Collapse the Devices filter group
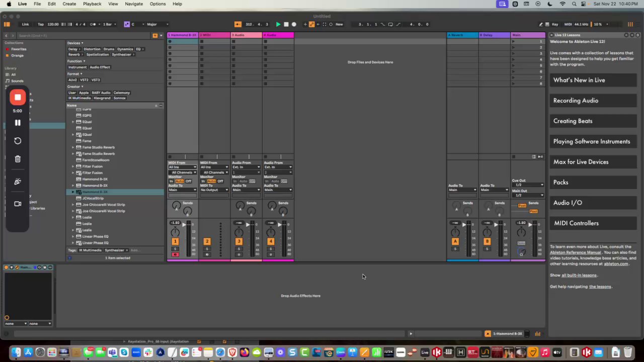Screen dimensions: 644x362 75,43
